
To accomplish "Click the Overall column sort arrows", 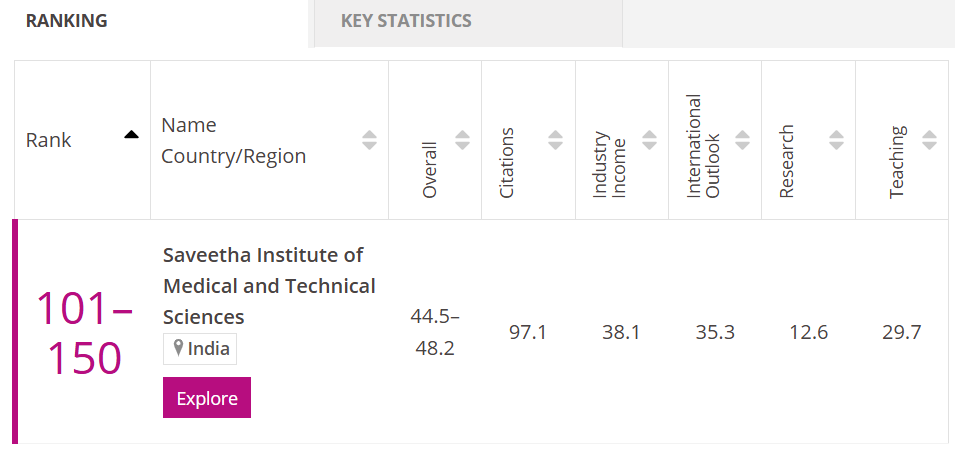I will coord(462,140).
